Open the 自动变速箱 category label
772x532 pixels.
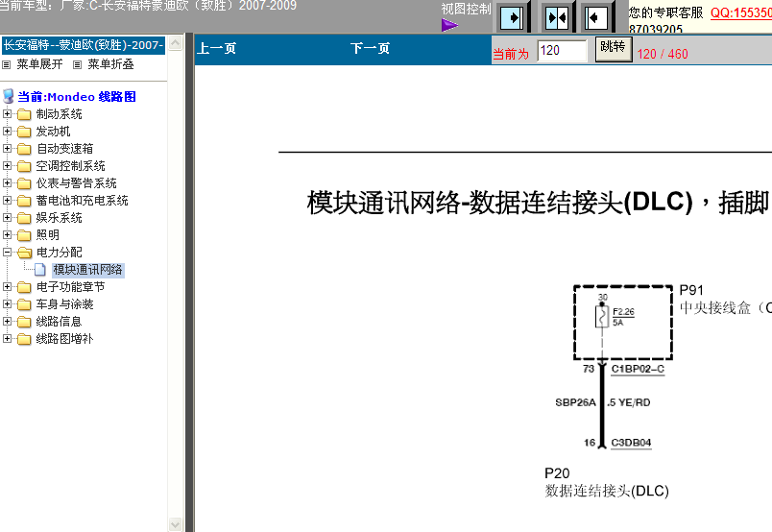pyautogui.click(x=64, y=149)
